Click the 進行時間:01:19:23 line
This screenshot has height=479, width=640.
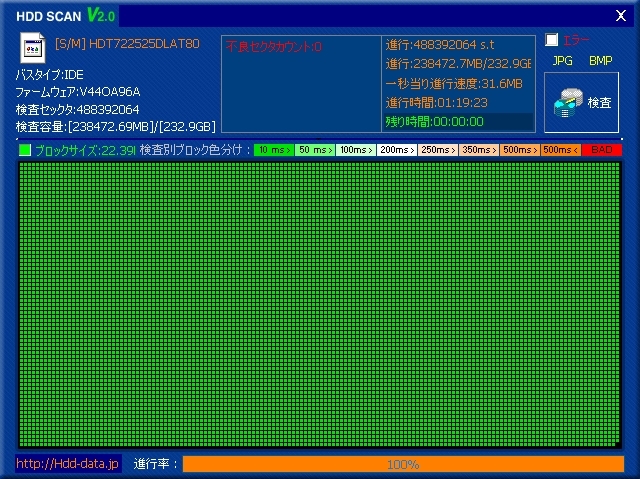(437, 102)
